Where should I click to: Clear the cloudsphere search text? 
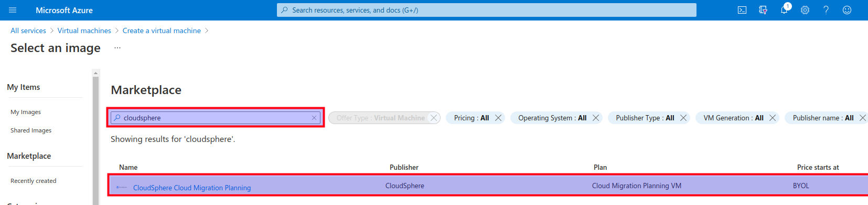pos(314,118)
